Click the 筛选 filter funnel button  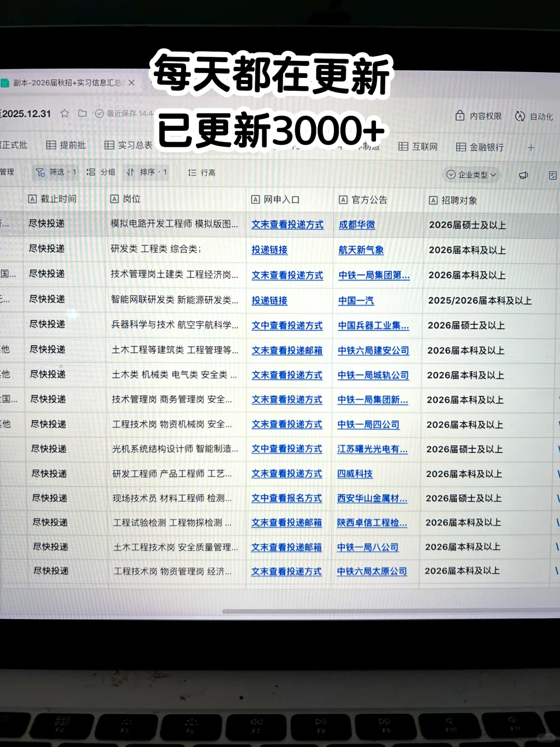click(x=55, y=172)
